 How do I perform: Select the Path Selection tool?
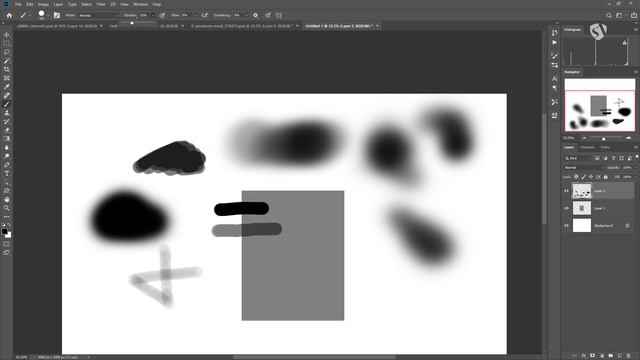coord(7,182)
